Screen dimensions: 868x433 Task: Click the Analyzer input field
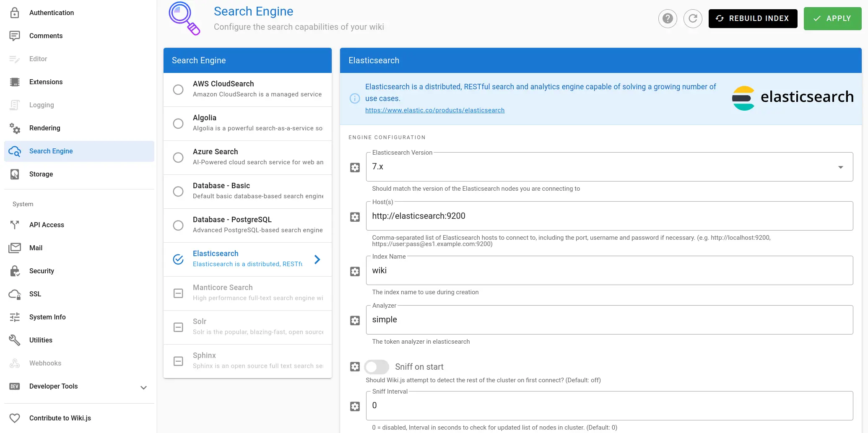pos(609,320)
